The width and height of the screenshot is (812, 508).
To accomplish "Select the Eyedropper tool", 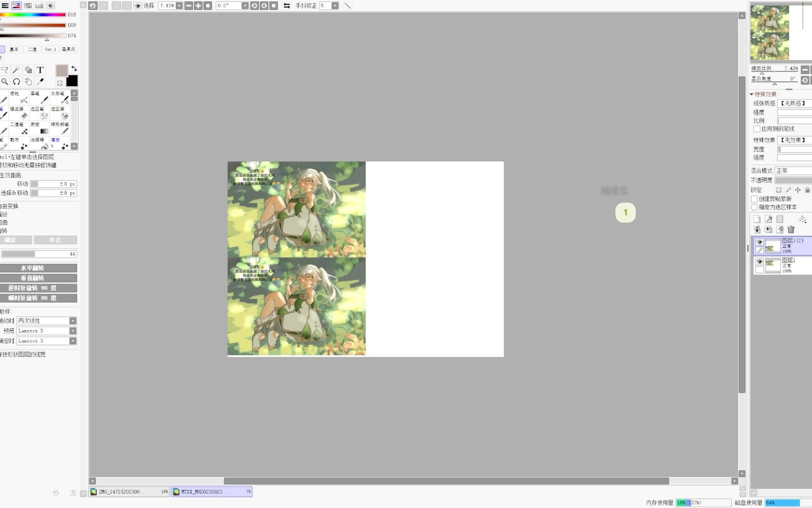I will [40, 82].
